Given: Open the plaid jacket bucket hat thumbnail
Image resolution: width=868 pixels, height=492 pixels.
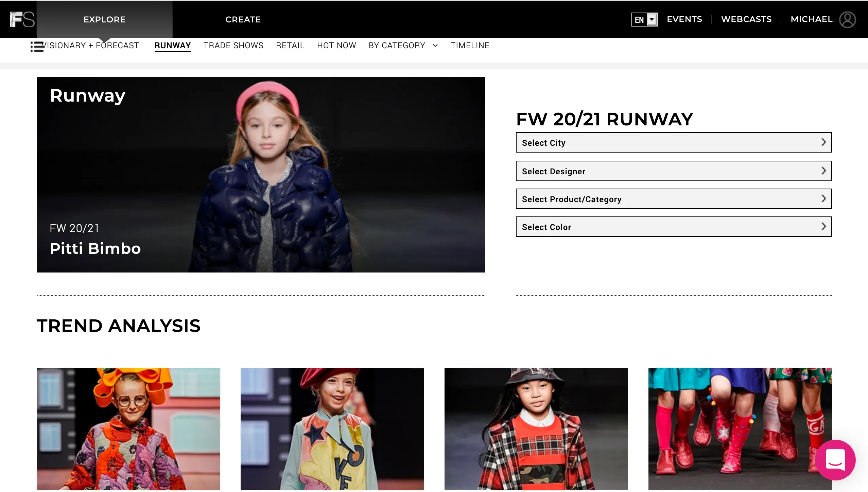Looking at the screenshot, I should (x=536, y=429).
